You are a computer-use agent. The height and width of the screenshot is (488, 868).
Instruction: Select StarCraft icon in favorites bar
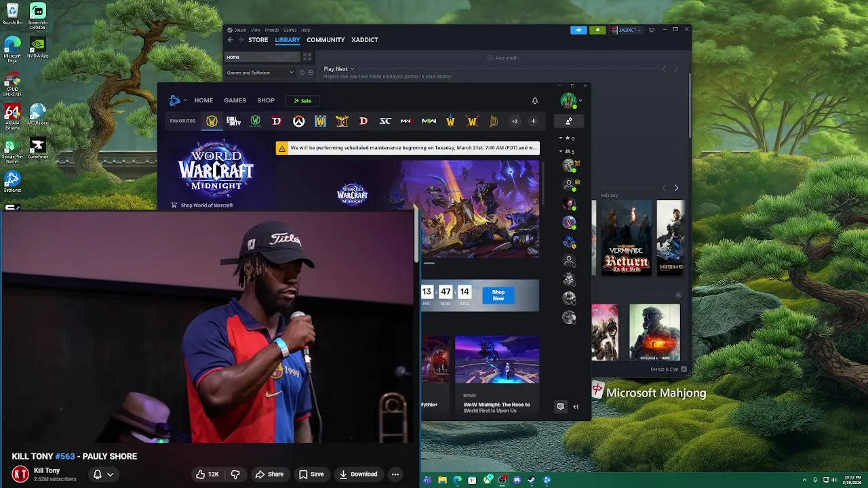pyautogui.click(x=385, y=121)
